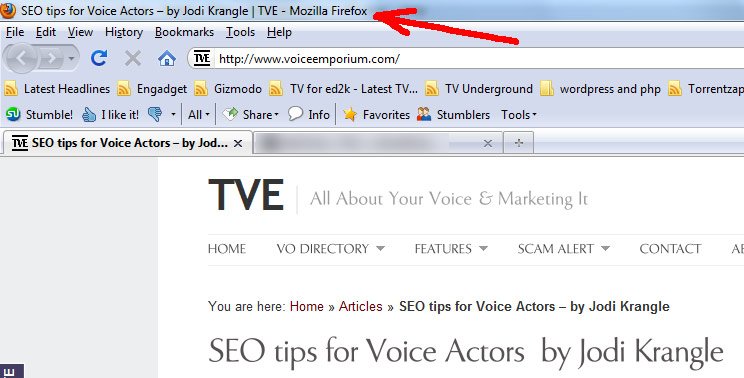This screenshot has width=744, height=378.
Task: Open the Gizmodo feed bookmark
Action: pos(228,89)
